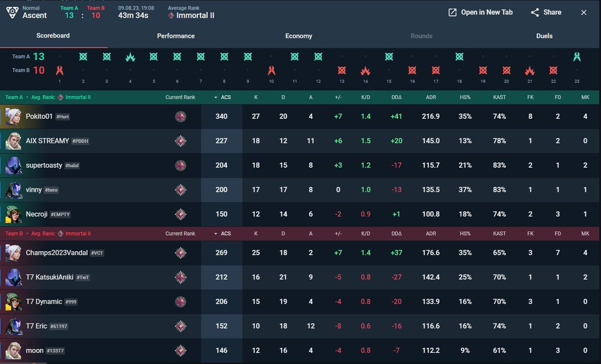Select round 13 skull icon for Team B
601x364 pixels.
(342, 70)
